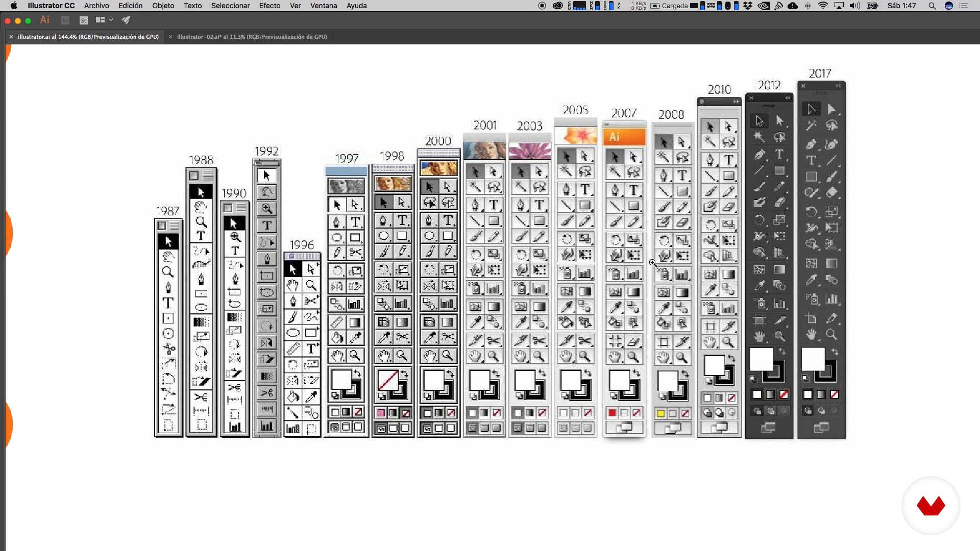Click the pink color swatch in the 1998 toolbar
980x551 pixels.
pos(381,413)
